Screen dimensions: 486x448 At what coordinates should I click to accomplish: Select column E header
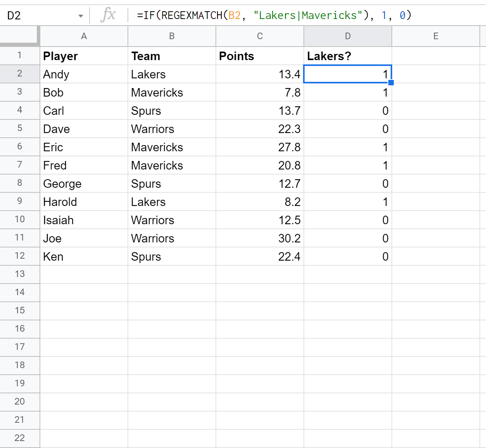point(436,36)
